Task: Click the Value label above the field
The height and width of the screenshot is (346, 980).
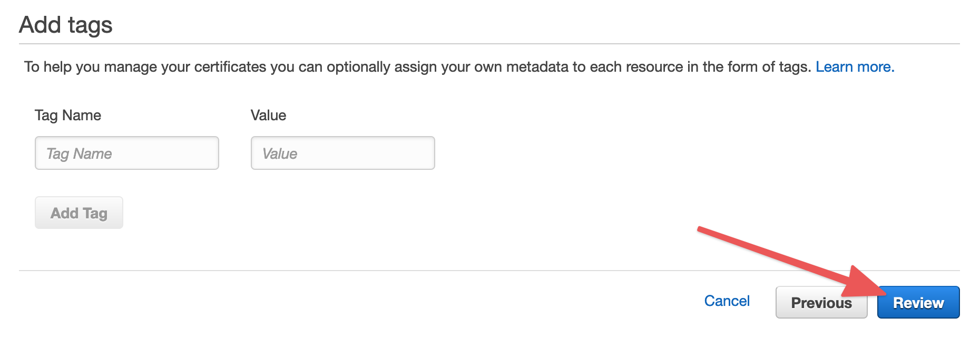Action: pos(268,116)
